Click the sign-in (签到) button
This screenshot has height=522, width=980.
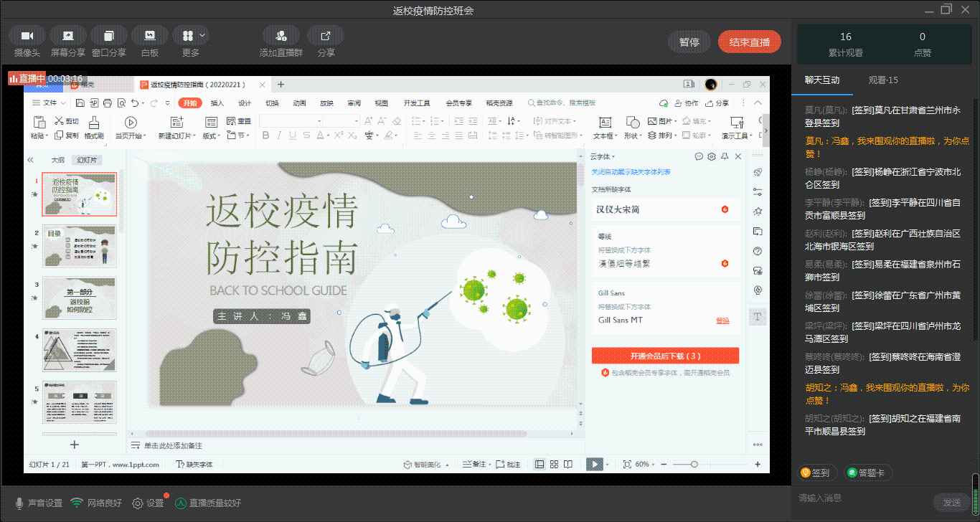tap(816, 473)
